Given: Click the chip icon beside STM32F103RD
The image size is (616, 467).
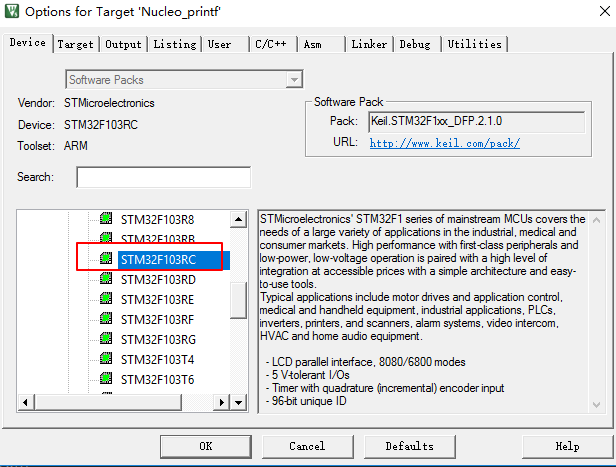Looking at the screenshot, I should (106, 278).
